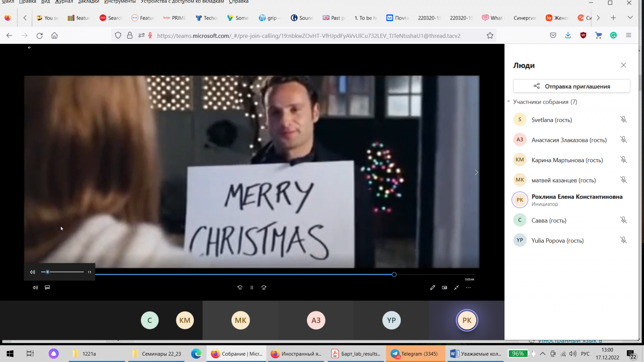Click the volume speaker icon below the slider
The width and height of the screenshot is (644, 362).
point(35,288)
